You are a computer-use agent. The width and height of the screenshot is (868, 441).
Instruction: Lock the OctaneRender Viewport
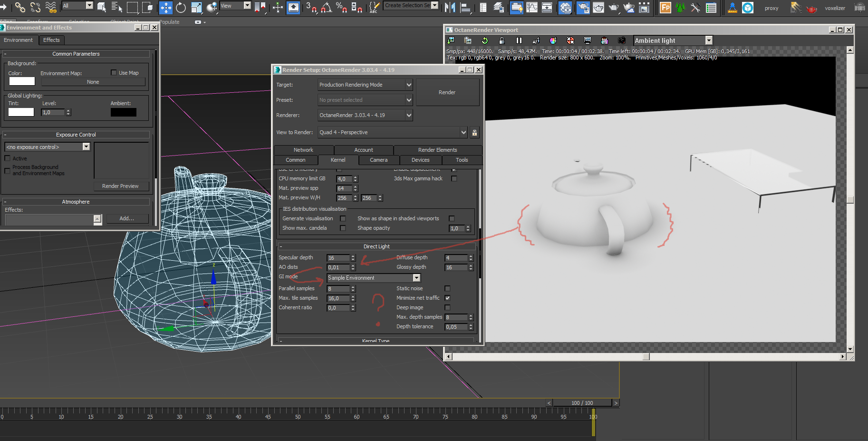502,40
